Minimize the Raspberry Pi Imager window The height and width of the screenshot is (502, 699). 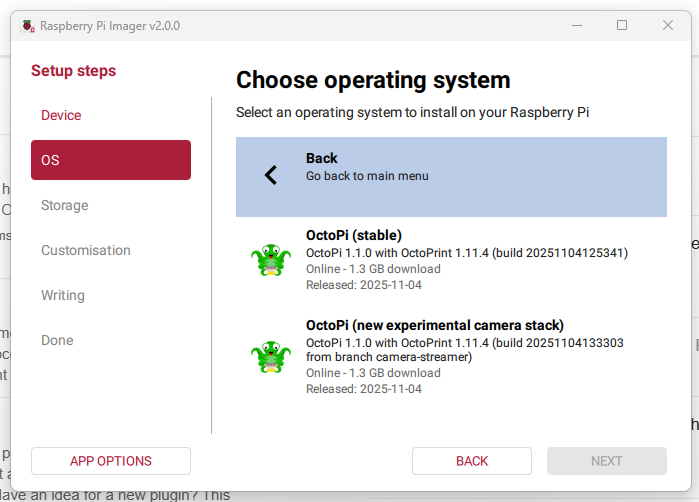(576, 25)
